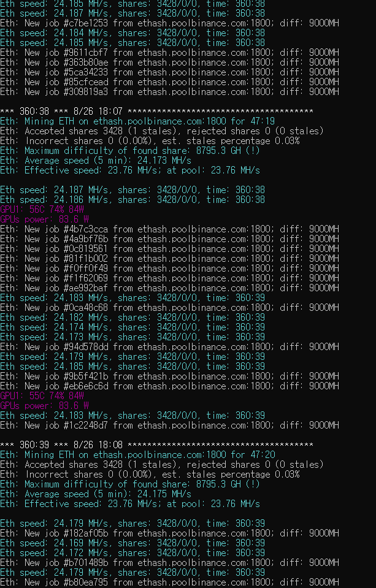Click the 'New job #eb6e6c6d' line
Screen dimensions: 376x588
(170, 386)
